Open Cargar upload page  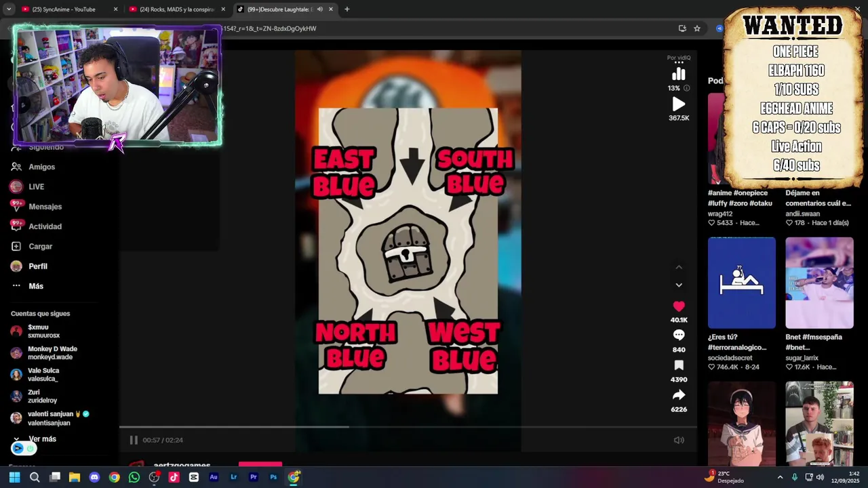coord(40,246)
